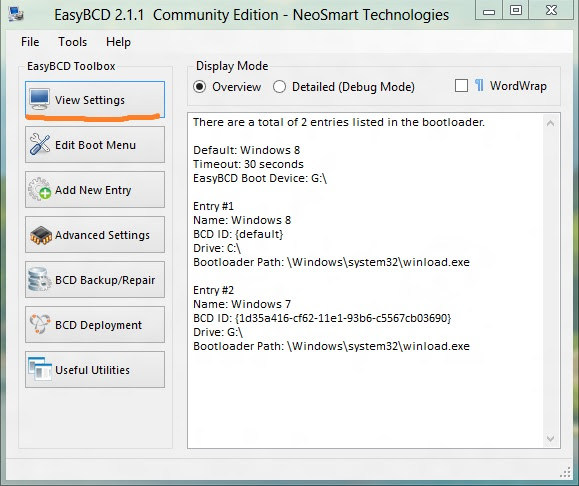The width and height of the screenshot is (579, 486).
Task: Click 'Timeout: 30 seconds' text
Action: [248, 164]
